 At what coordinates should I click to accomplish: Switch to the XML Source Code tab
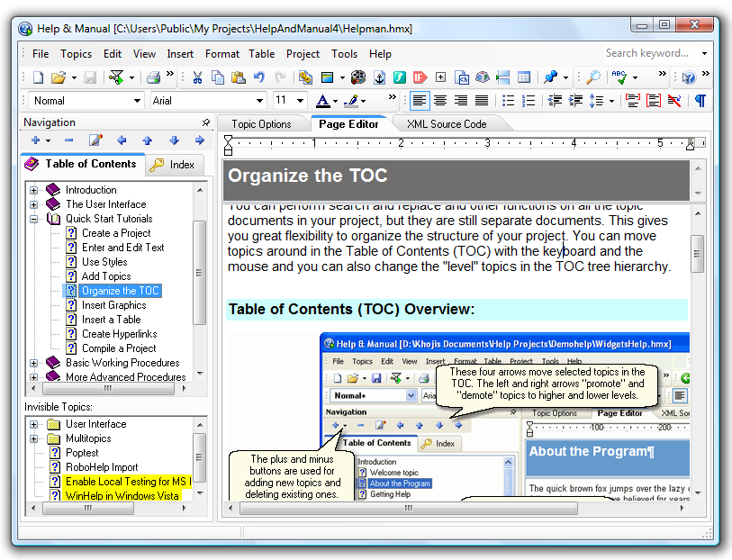pyautogui.click(x=446, y=124)
